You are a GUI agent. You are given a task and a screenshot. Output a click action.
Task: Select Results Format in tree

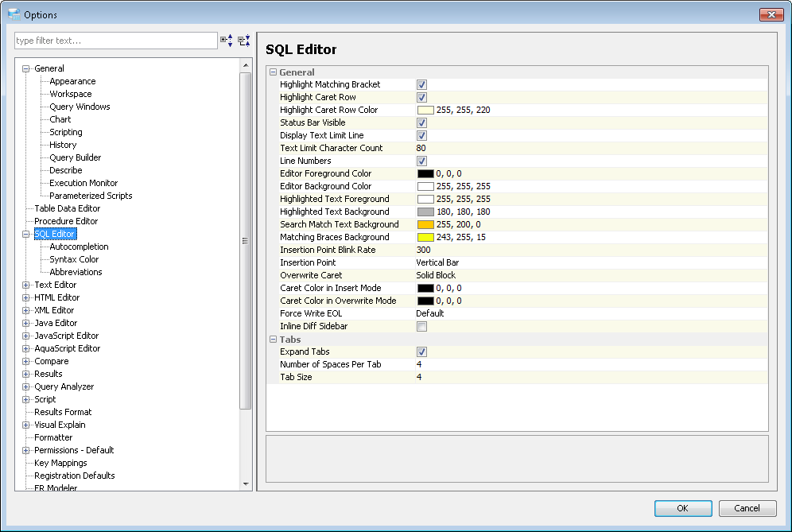[63, 412]
